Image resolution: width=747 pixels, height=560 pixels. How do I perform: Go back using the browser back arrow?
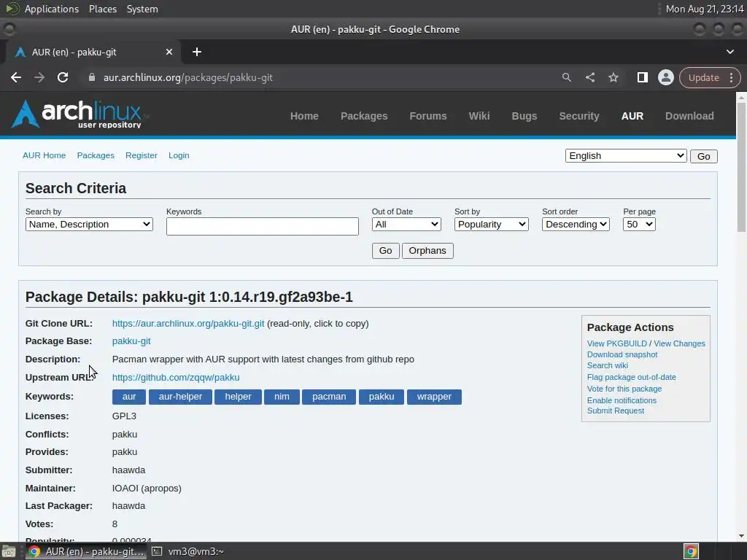pos(16,77)
